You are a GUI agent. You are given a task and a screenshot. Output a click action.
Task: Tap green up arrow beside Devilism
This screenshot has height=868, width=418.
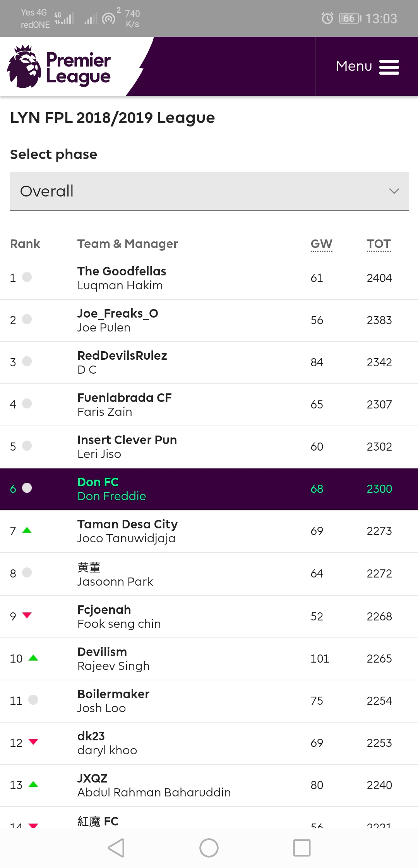[33, 658]
